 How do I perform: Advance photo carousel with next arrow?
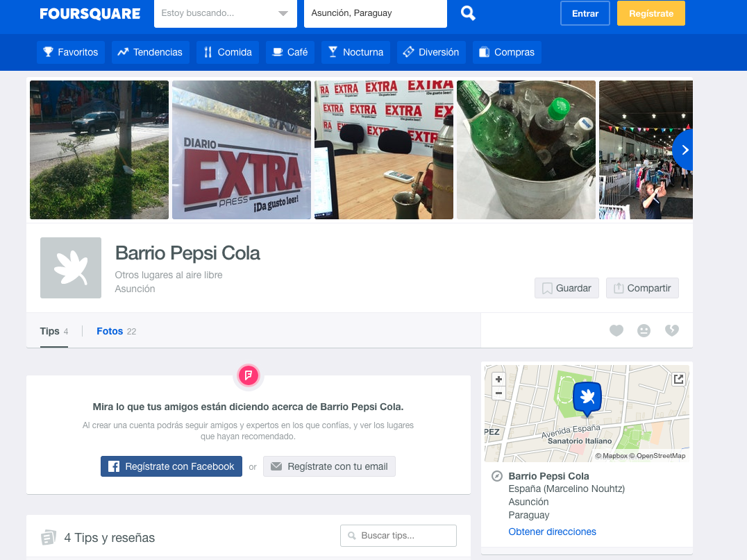[684, 150]
